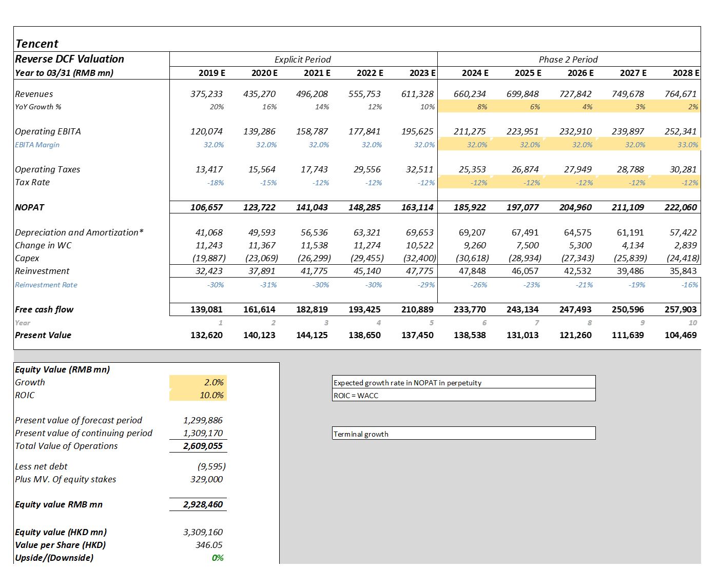This screenshot has height=588, width=719.
Task: Select the Total Value of Operations 2,609,055
Action: [203, 446]
